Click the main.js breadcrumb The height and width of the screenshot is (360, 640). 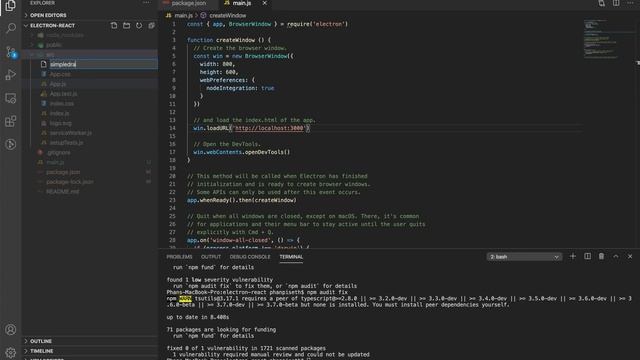tap(183, 16)
